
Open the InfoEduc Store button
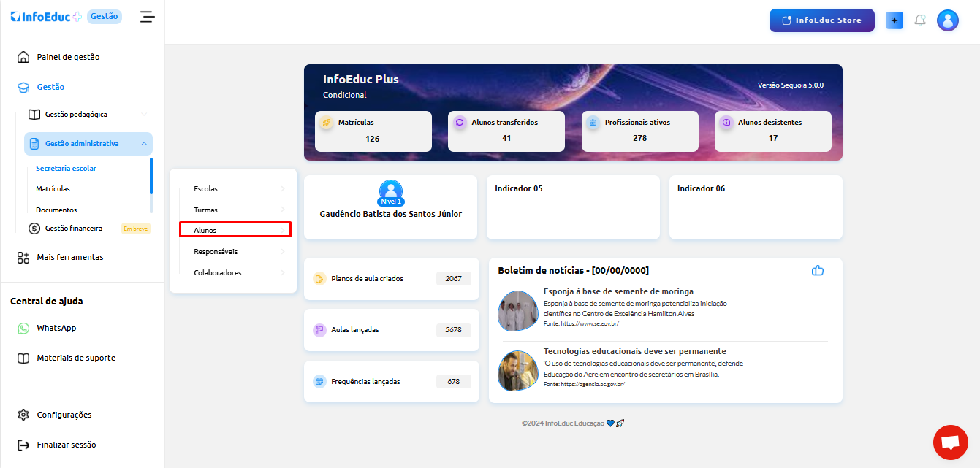822,20
